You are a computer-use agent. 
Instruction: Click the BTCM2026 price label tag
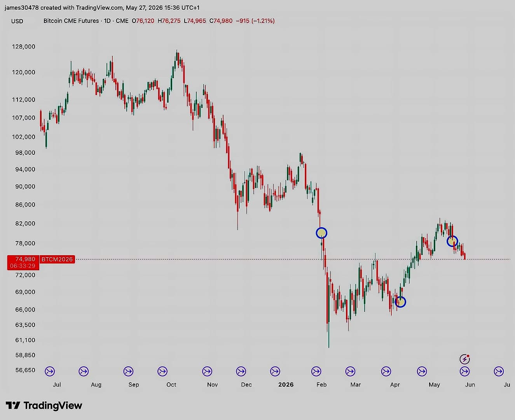coord(57,259)
